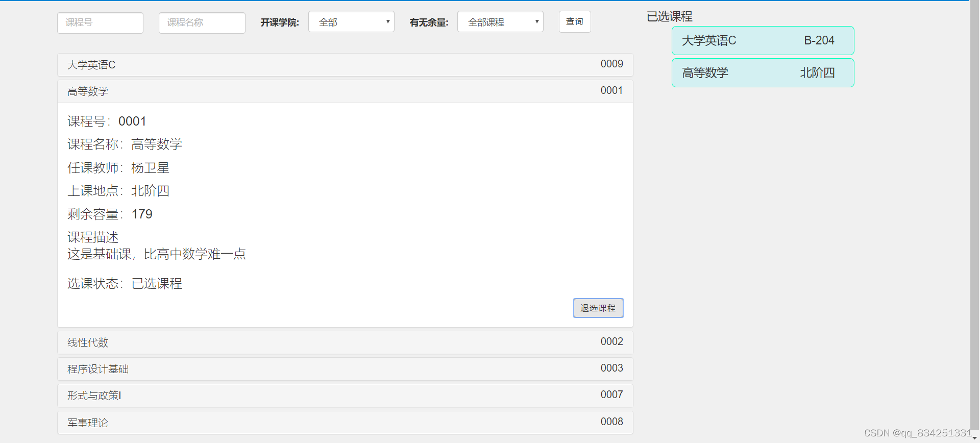Click the teacher name 杨卫星
This screenshot has width=980, height=443.
[x=150, y=168]
